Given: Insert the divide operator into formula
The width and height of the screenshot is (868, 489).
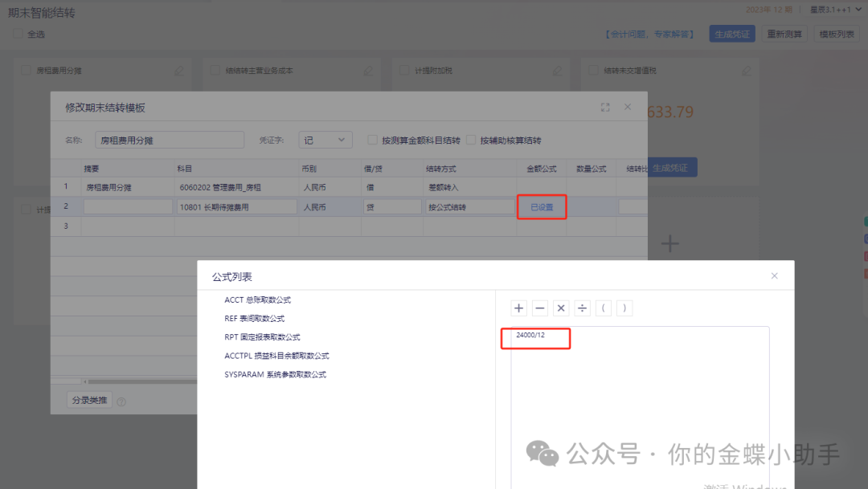Looking at the screenshot, I should coord(582,308).
